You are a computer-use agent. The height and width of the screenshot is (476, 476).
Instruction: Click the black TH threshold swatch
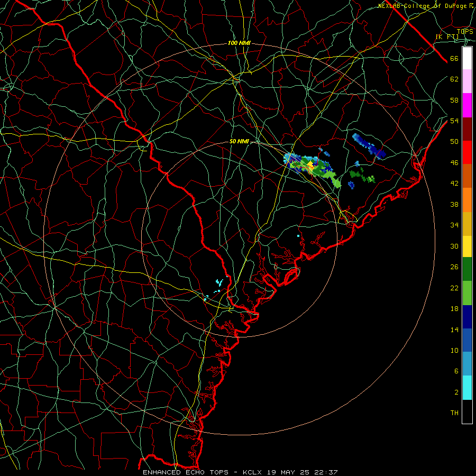pyautogui.click(x=467, y=411)
